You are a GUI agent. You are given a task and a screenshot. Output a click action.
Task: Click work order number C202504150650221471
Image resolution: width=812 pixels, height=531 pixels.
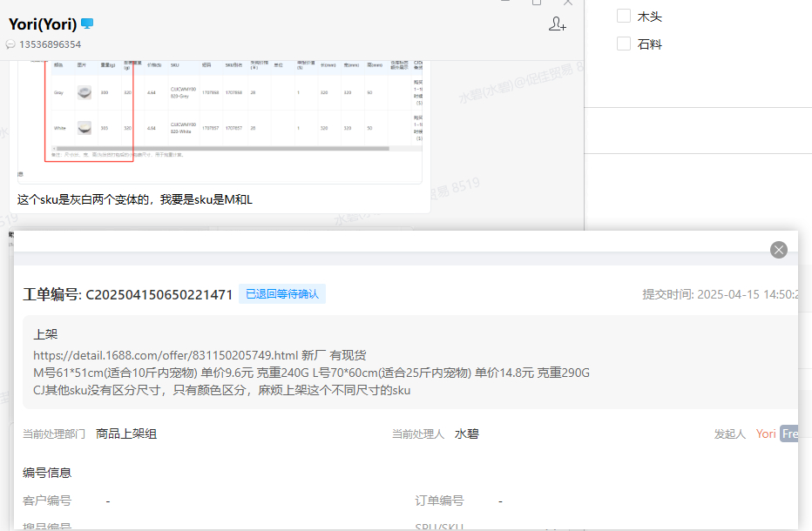click(159, 295)
